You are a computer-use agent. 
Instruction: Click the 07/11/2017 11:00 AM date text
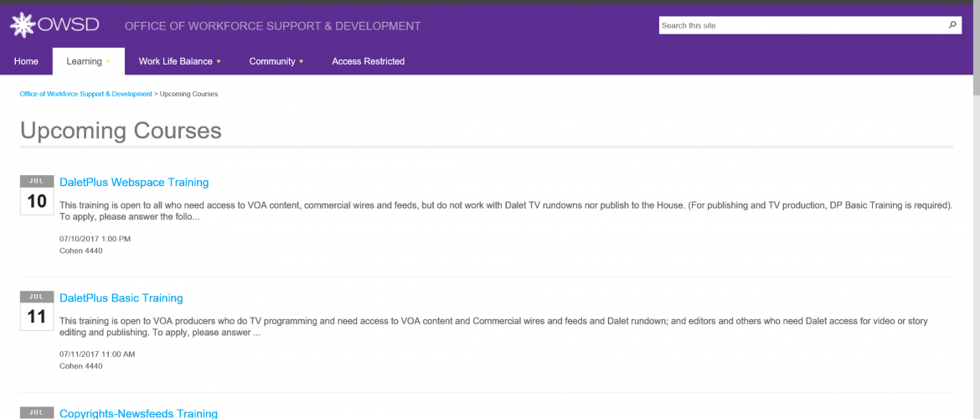(x=97, y=354)
